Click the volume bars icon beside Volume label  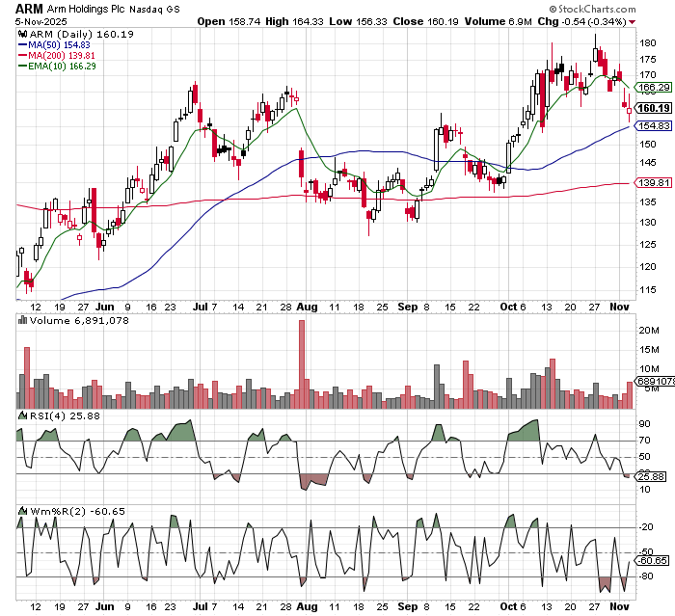point(23,320)
